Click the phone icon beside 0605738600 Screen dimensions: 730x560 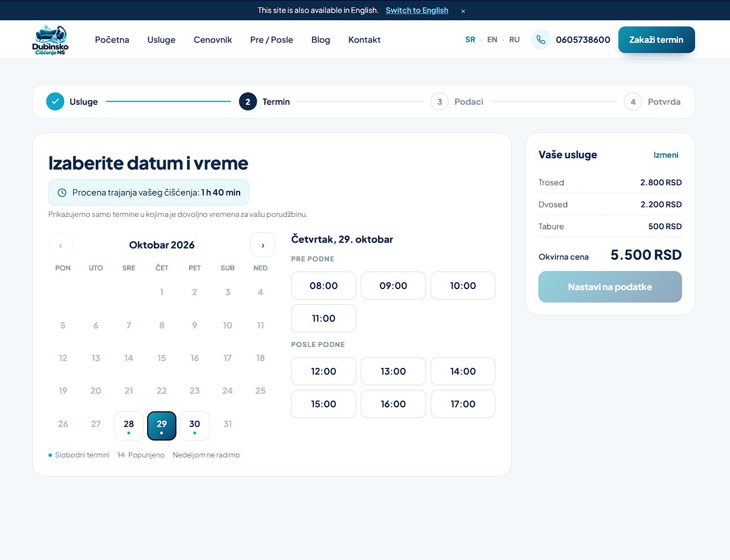point(541,39)
